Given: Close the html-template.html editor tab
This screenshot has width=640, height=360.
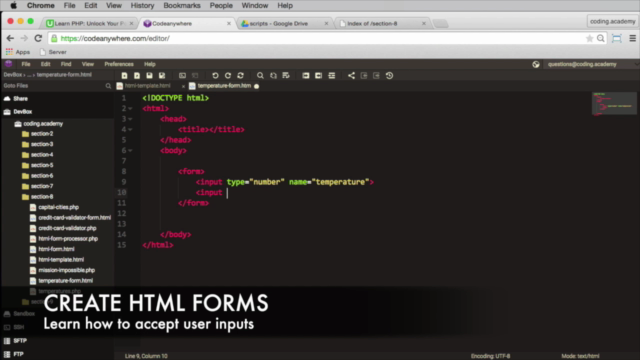Looking at the screenshot, I should coord(183,86).
